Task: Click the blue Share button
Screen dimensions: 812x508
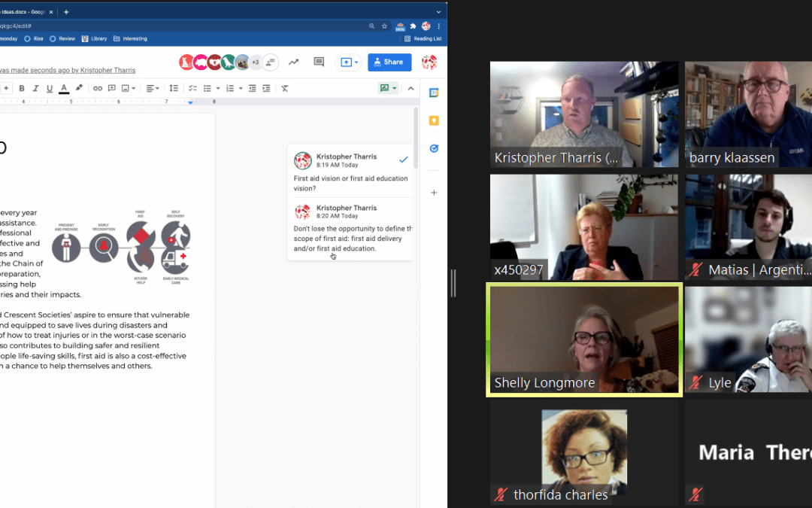Action: [x=389, y=62]
